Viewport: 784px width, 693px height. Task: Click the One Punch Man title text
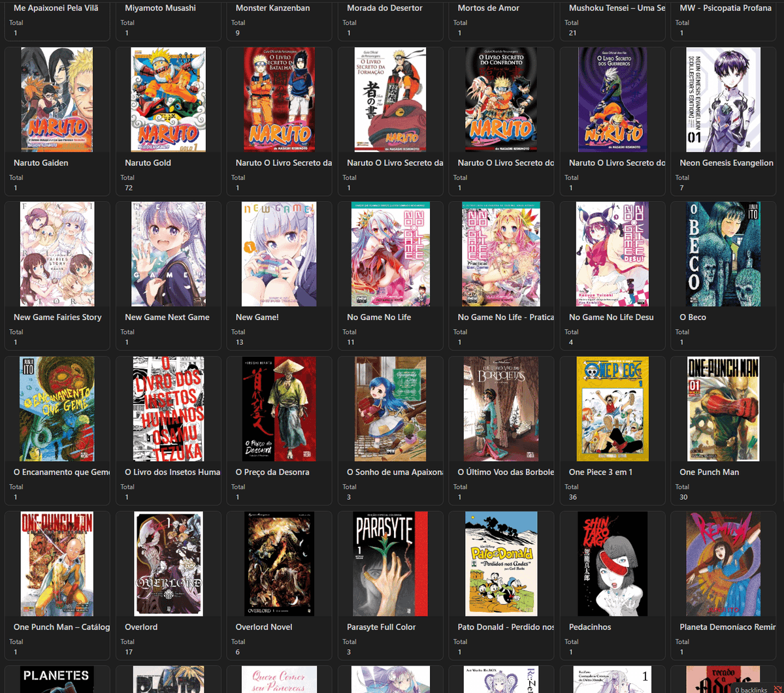click(710, 472)
